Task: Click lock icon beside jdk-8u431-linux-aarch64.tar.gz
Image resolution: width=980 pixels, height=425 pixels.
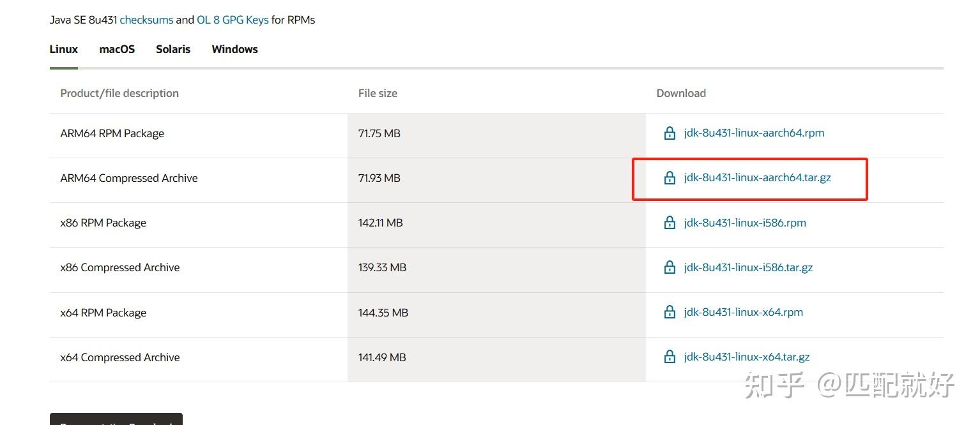Action: [x=670, y=178]
